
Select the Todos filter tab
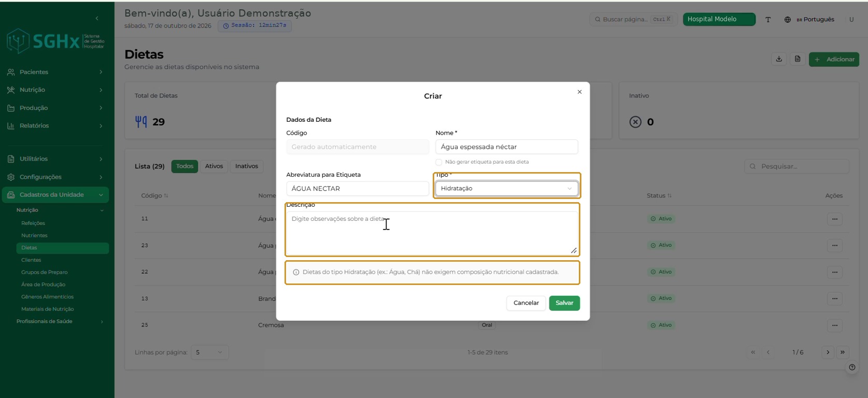[x=184, y=166]
